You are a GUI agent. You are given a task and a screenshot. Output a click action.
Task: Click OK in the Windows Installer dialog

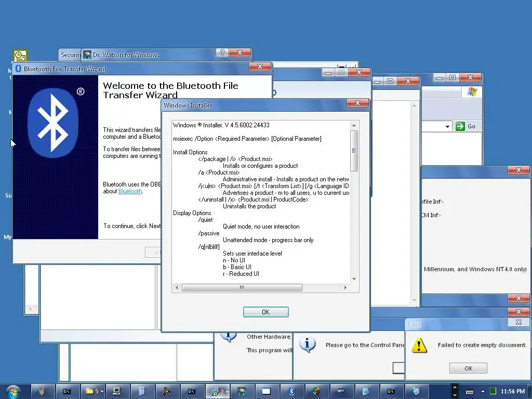click(x=265, y=312)
